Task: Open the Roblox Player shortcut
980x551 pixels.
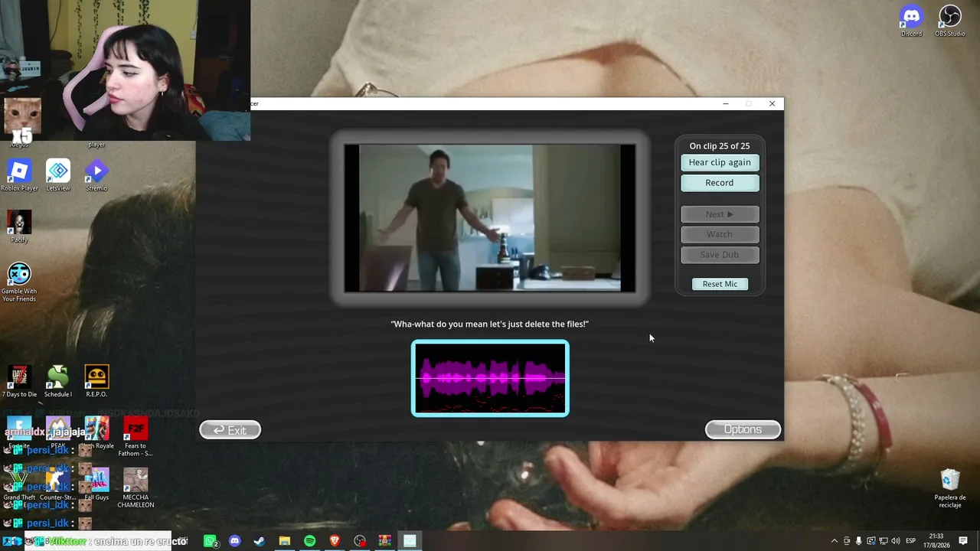Action: 19,175
